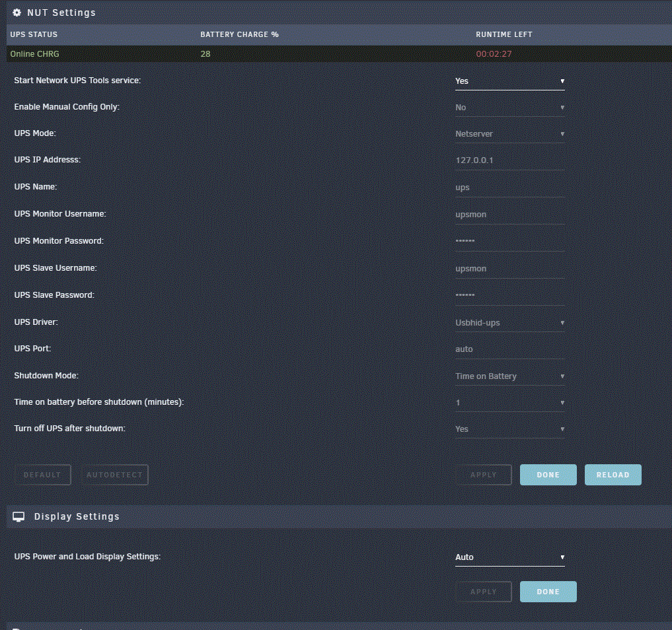Click APPLY in NUT Settings
672x630 pixels.
(x=484, y=475)
